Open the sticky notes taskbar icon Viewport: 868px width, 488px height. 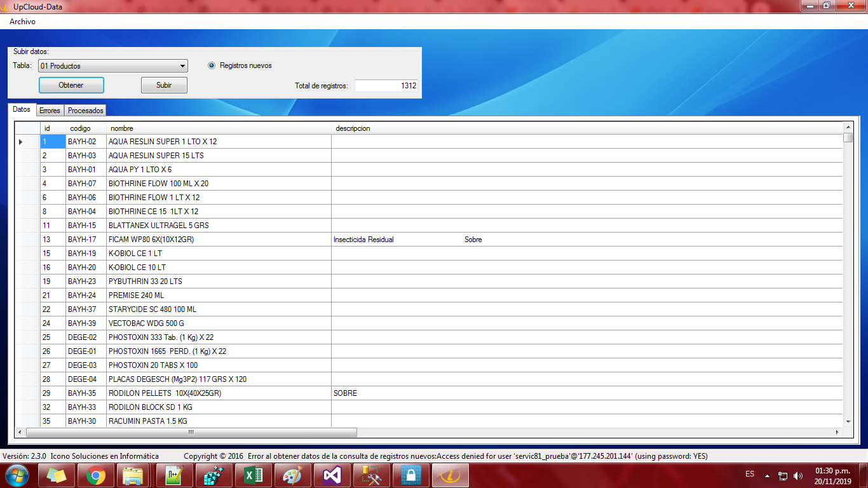pyautogui.click(x=57, y=475)
